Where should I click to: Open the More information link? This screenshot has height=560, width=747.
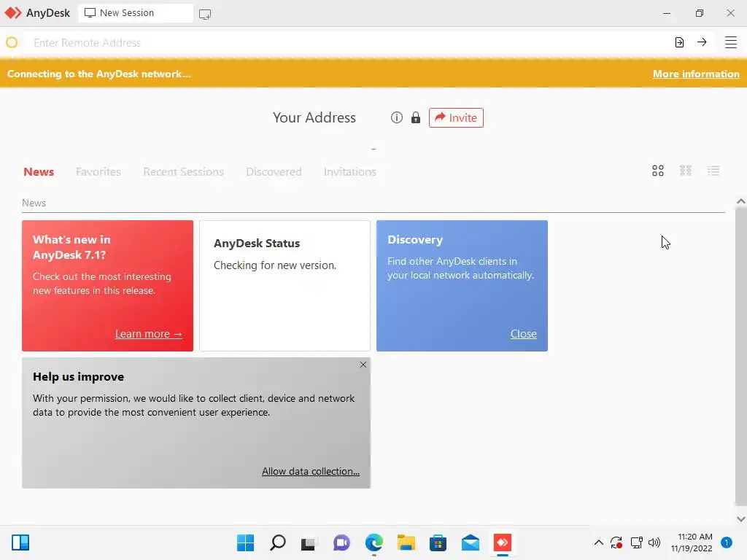tap(696, 74)
